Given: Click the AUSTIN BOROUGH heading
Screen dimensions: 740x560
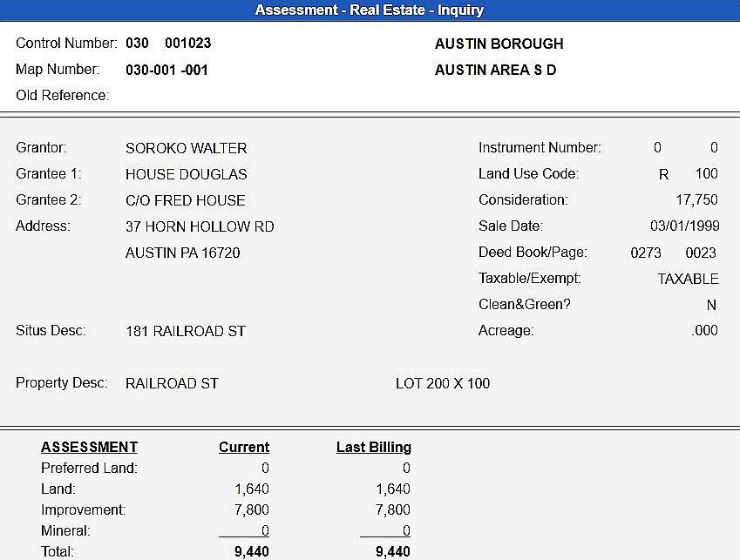Looking at the screenshot, I should pyautogui.click(x=499, y=44).
